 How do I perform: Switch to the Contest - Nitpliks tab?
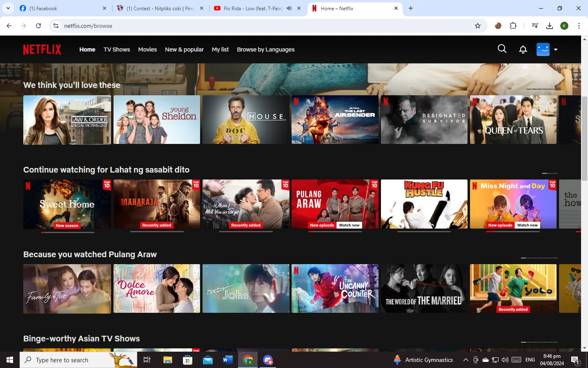click(x=160, y=8)
